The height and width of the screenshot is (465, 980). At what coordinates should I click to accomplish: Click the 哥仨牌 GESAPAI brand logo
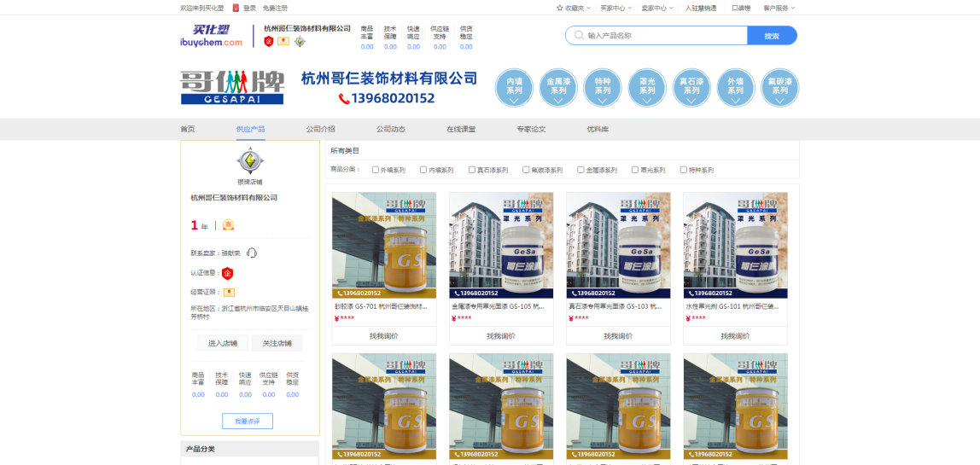click(x=232, y=88)
